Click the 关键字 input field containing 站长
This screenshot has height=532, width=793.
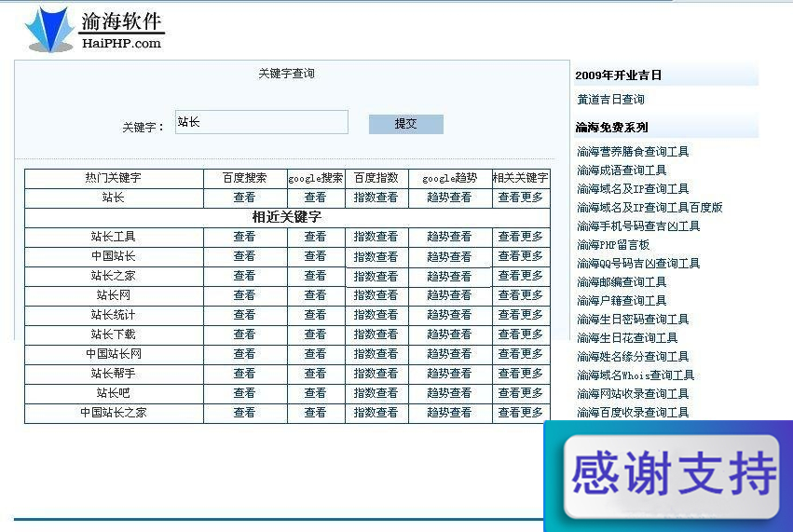point(262,122)
